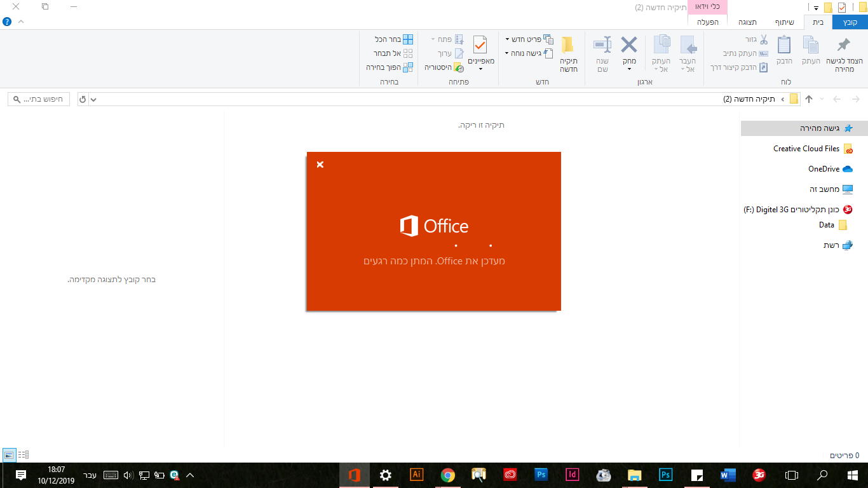Go up one folder level with the Up arrow
868x488 pixels.
(809, 99)
